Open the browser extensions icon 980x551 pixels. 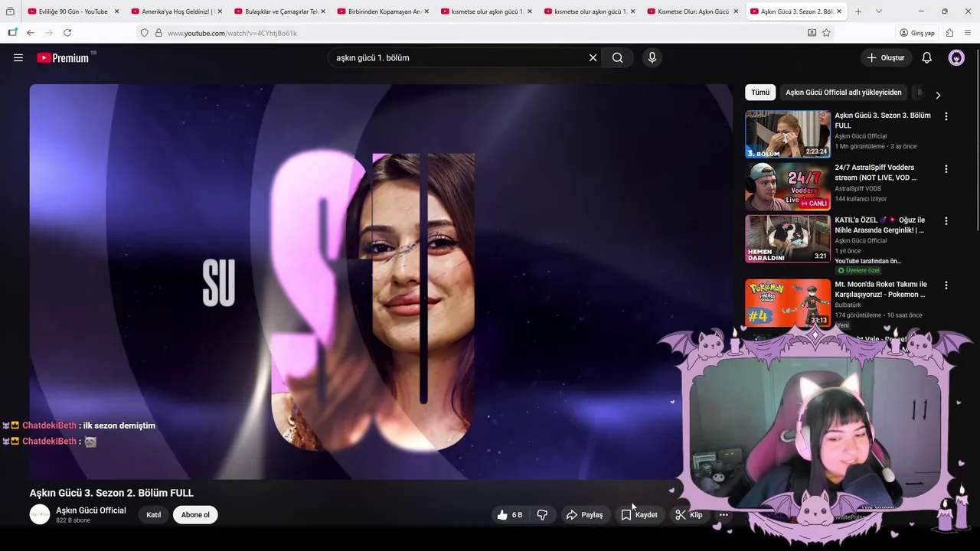(949, 33)
